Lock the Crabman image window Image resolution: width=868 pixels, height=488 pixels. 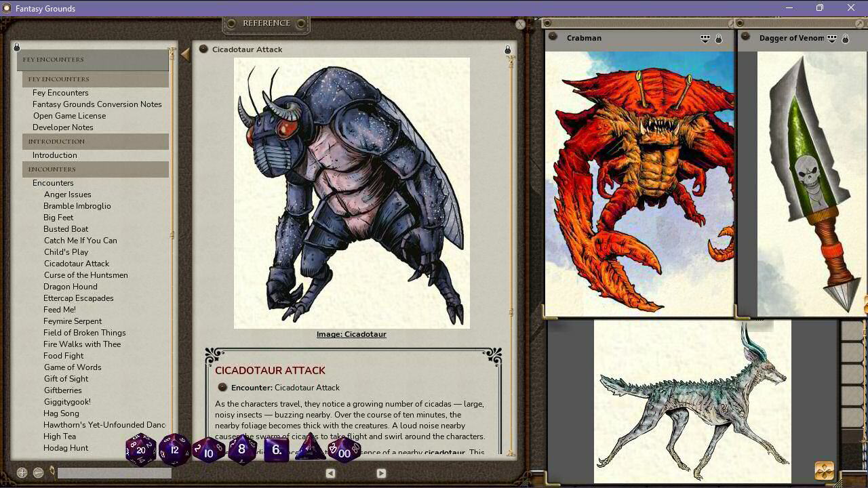[x=717, y=39]
